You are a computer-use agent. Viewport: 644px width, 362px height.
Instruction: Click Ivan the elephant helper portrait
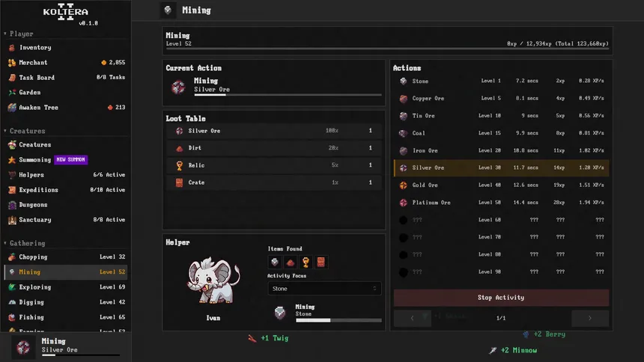[213, 281]
